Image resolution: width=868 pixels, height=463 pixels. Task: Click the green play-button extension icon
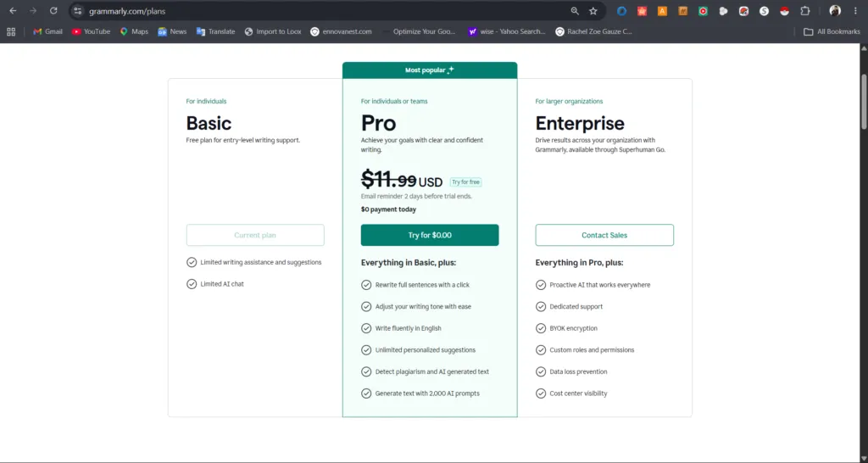point(703,11)
